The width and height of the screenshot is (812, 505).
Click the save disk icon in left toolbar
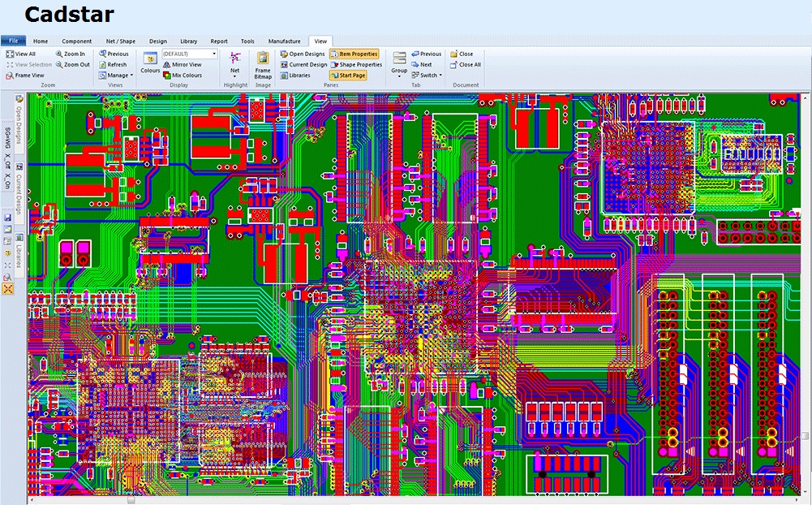[x=7, y=218]
